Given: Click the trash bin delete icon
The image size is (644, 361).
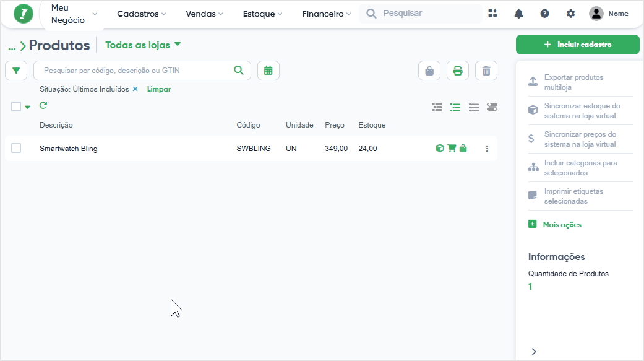Looking at the screenshot, I should (x=486, y=71).
